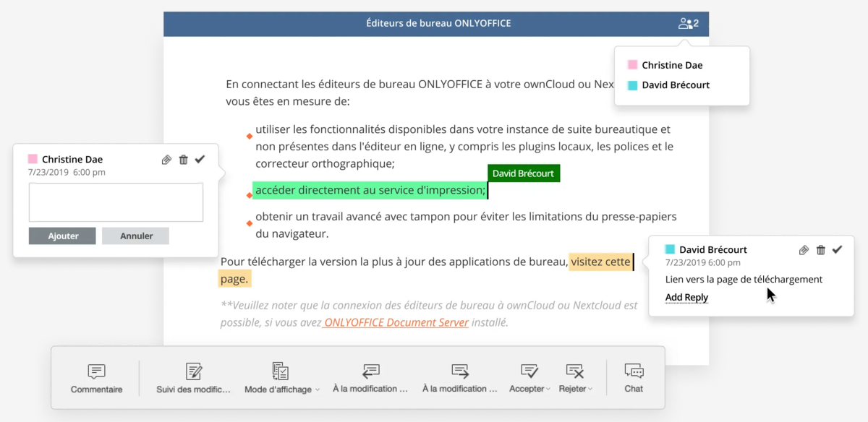
Task: Click the 'Commentaire' label in toolbar
Action: coord(96,389)
